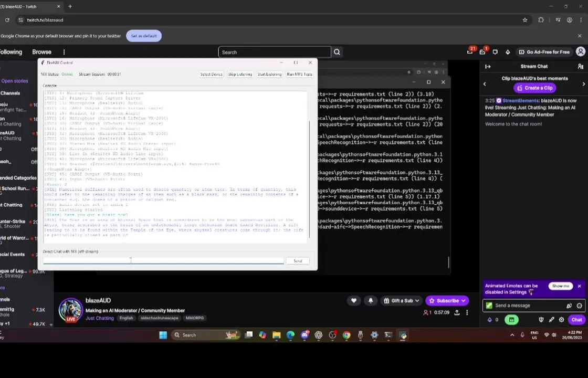Open Microsoft Edge from taskbar

tap(291, 335)
